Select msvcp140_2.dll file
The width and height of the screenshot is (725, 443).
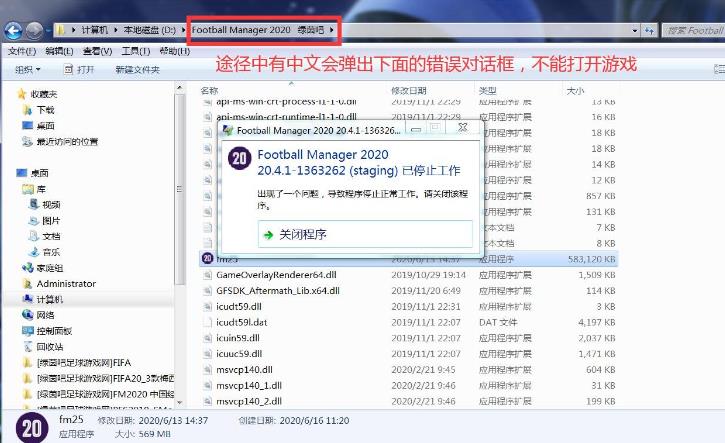249,401
